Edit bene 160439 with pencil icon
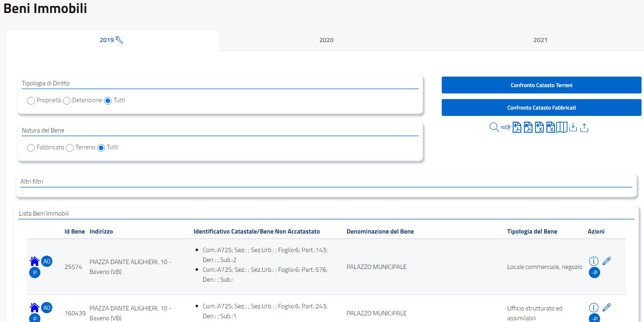This screenshot has width=644, height=322. tap(607, 307)
